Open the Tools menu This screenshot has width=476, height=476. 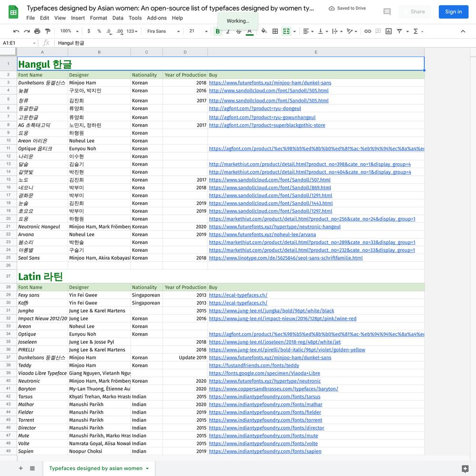coord(135,18)
